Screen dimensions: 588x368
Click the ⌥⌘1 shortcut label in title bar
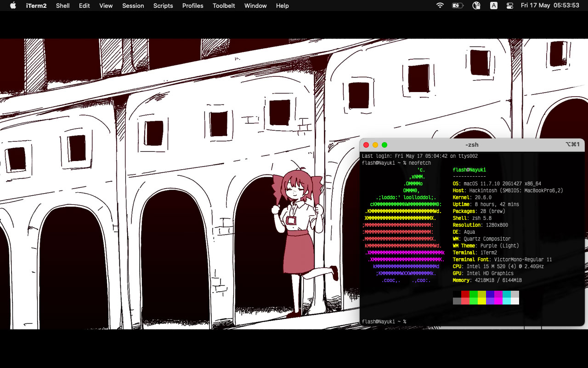point(572,144)
